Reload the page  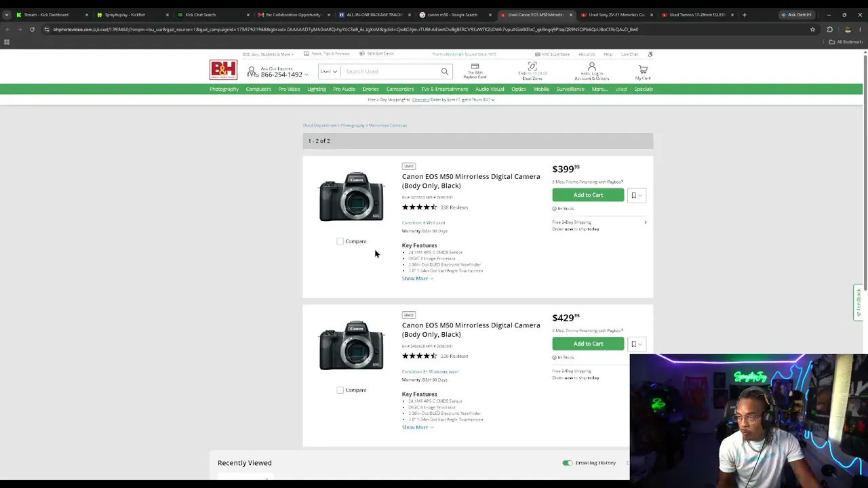click(x=32, y=29)
